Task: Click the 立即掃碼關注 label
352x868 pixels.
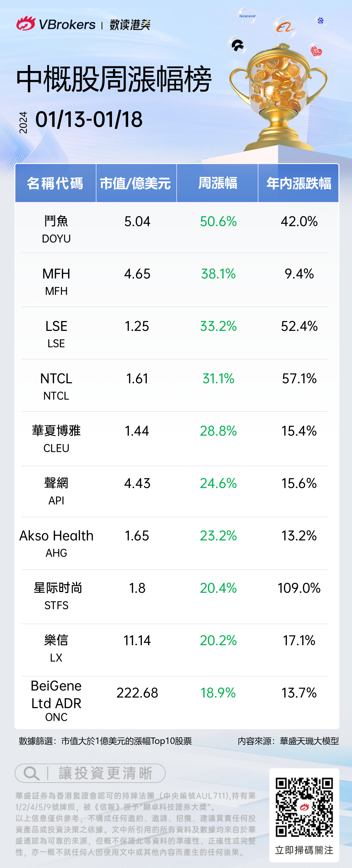Action: coord(304,850)
